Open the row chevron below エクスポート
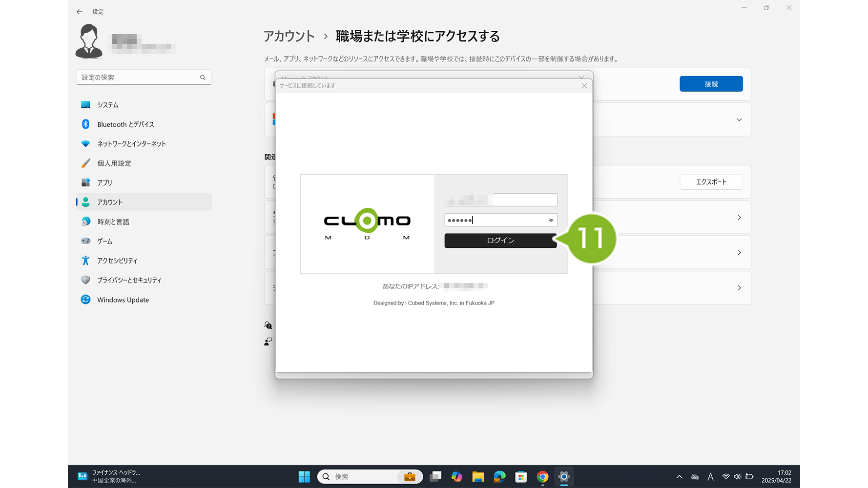This screenshot has height=488, width=868. pyautogui.click(x=739, y=217)
